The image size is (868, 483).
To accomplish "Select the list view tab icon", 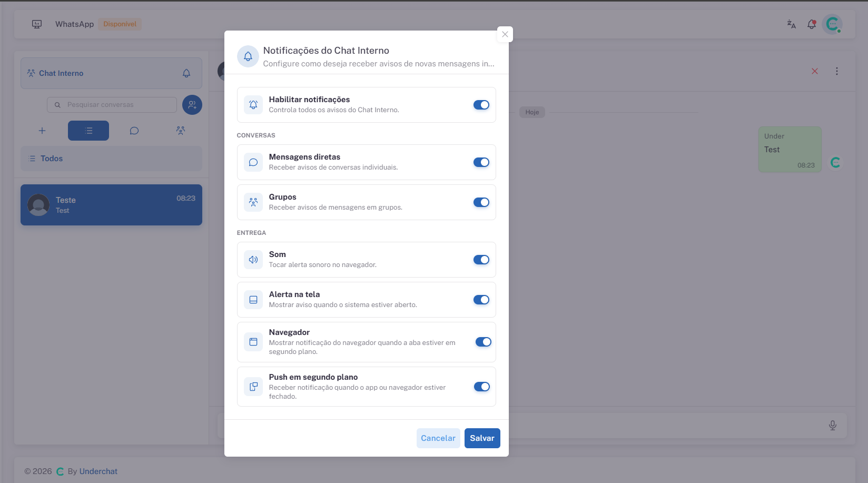I will click(88, 131).
